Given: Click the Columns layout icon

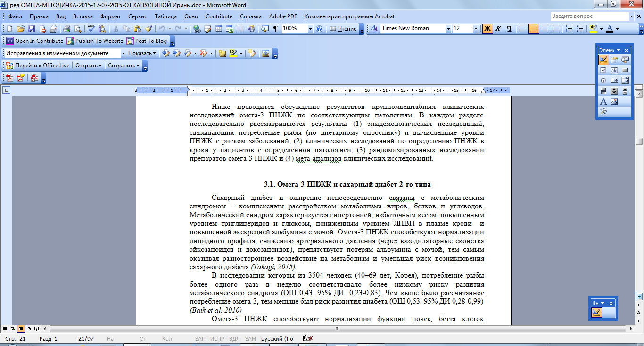Looking at the screenshot, I should (240, 29).
